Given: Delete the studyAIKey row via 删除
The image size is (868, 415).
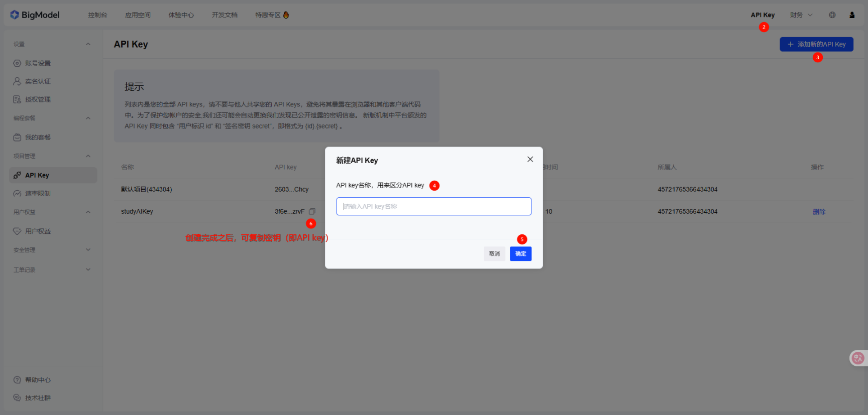Looking at the screenshot, I should tap(819, 212).
